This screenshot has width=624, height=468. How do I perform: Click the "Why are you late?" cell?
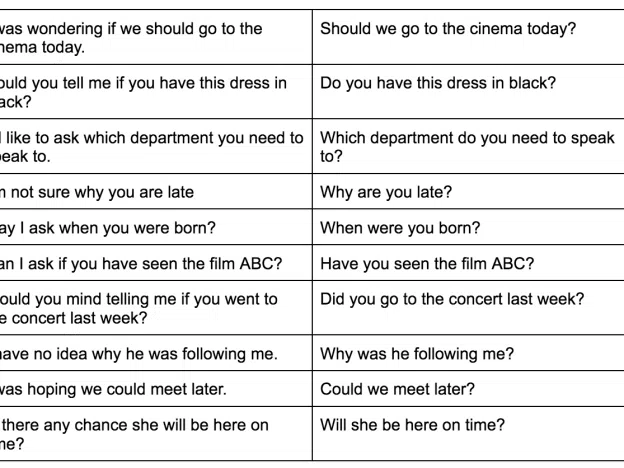(x=386, y=191)
